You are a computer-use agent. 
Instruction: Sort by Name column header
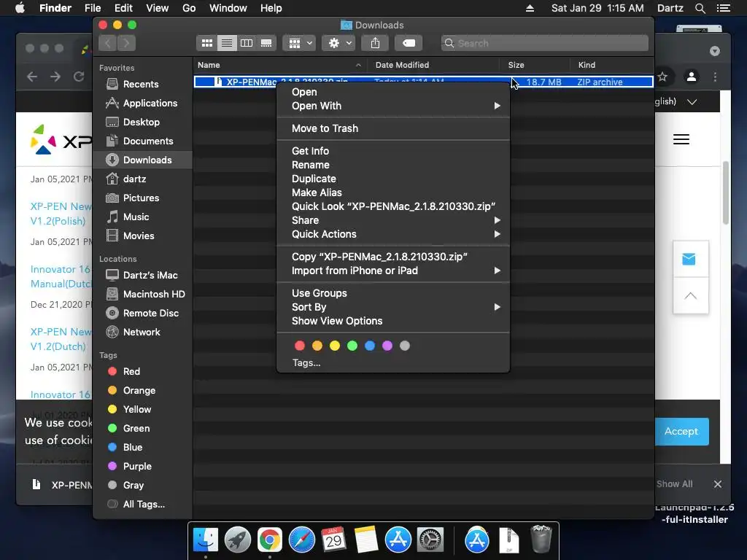pos(279,65)
